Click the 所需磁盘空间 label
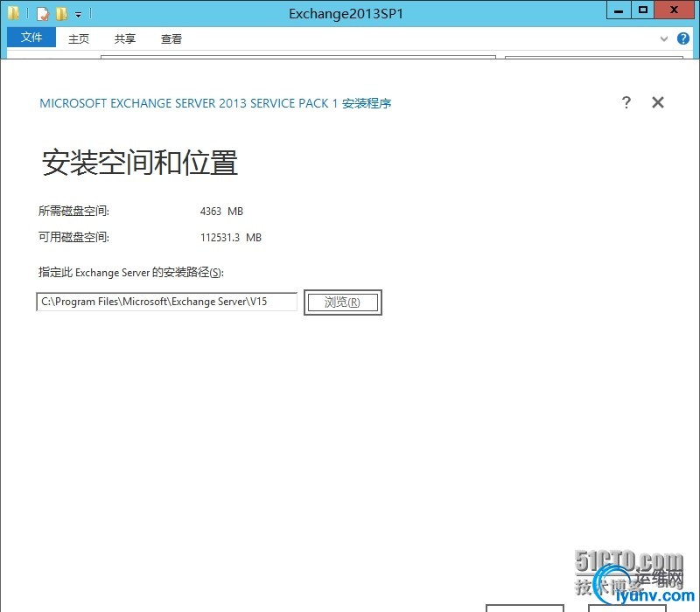This screenshot has height=612, width=700. [73, 211]
